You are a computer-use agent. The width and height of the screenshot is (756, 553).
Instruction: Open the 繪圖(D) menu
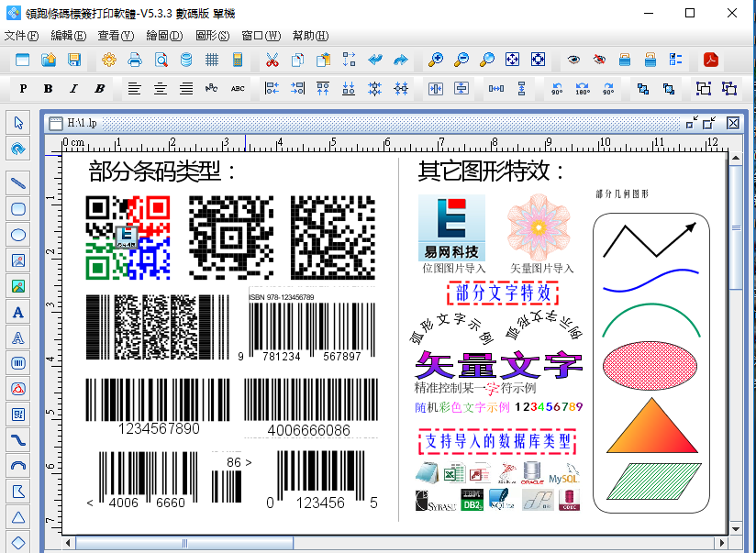click(164, 36)
